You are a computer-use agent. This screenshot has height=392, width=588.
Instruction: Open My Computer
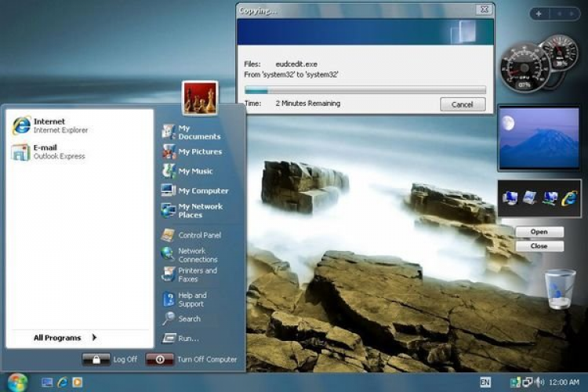tap(194, 191)
